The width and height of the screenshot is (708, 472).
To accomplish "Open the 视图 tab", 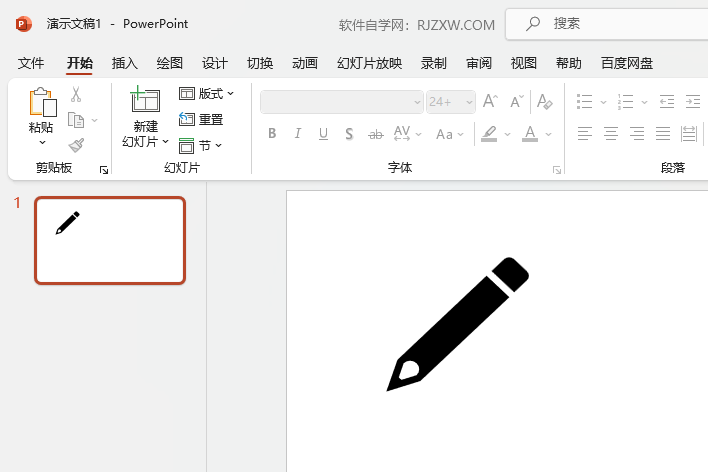I will click(x=523, y=63).
